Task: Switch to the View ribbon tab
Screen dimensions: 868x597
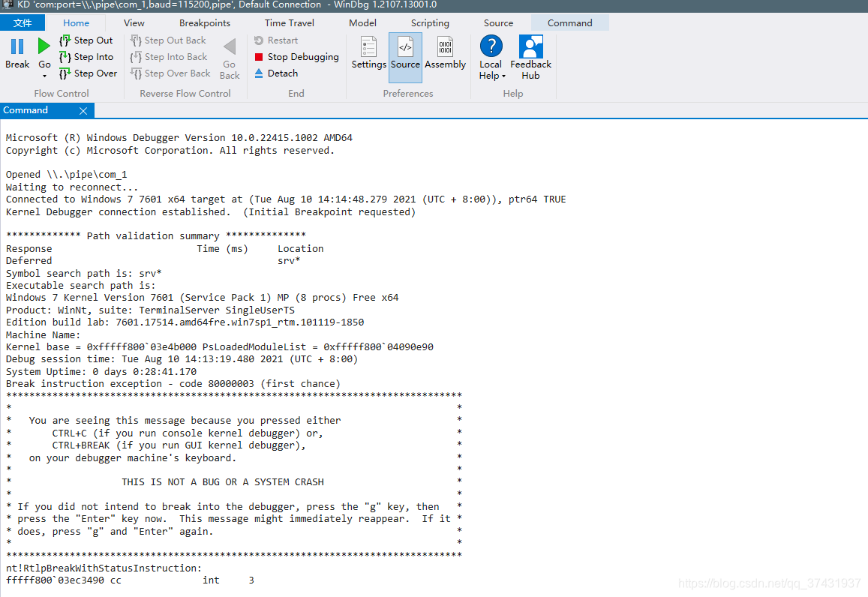Action: click(x=134, y=22)
